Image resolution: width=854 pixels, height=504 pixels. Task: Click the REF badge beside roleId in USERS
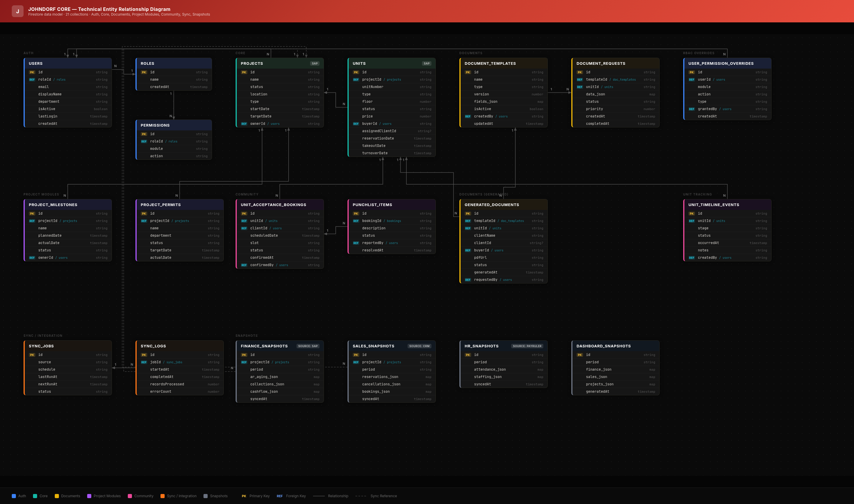[x=32, y=80]
